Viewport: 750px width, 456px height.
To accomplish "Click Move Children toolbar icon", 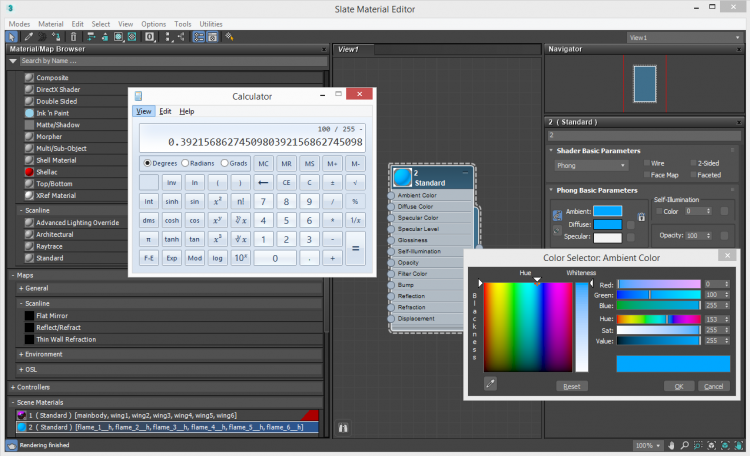I will tap(91, 37).
